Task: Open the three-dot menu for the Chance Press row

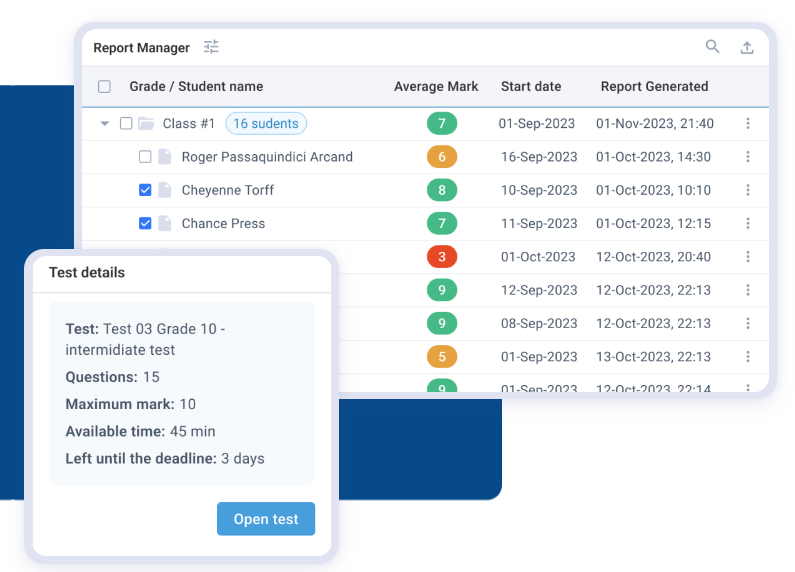Action: [747, 223]
